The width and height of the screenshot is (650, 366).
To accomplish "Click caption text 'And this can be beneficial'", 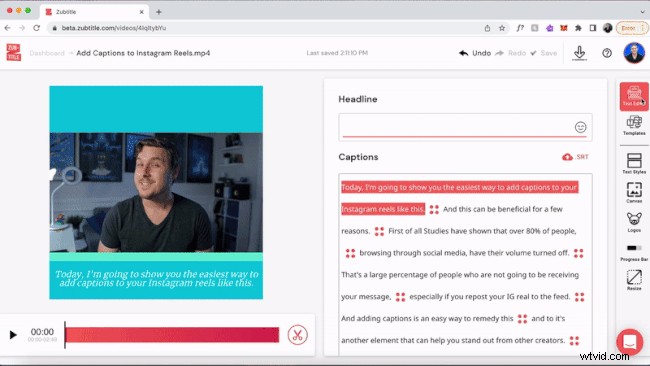I will [x=485, y=209].
